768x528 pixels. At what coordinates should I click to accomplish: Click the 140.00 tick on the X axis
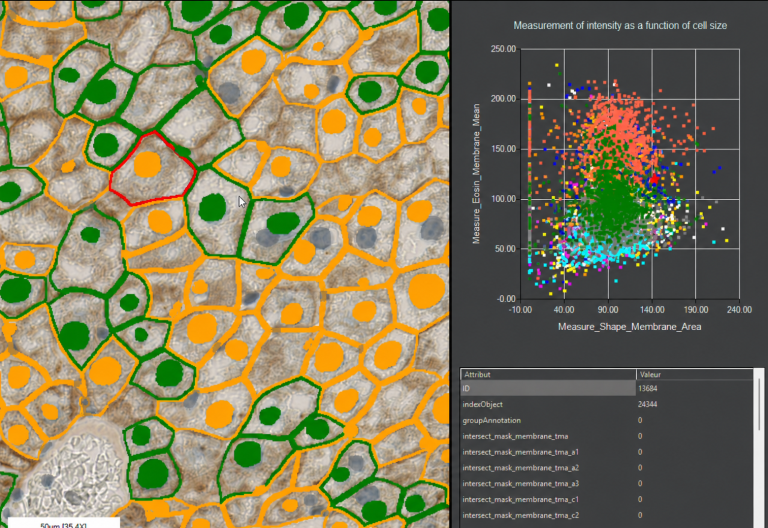652,310
